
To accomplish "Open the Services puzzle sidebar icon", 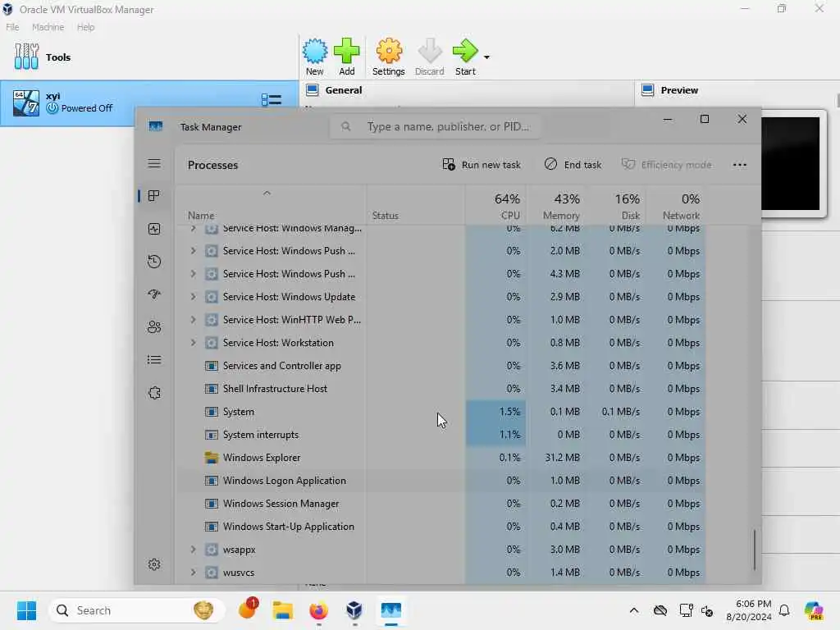I will [154, 393].
